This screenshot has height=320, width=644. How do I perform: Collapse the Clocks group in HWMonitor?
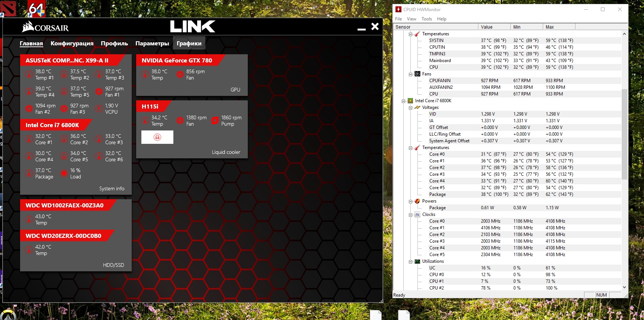click(x=411, y=215)
